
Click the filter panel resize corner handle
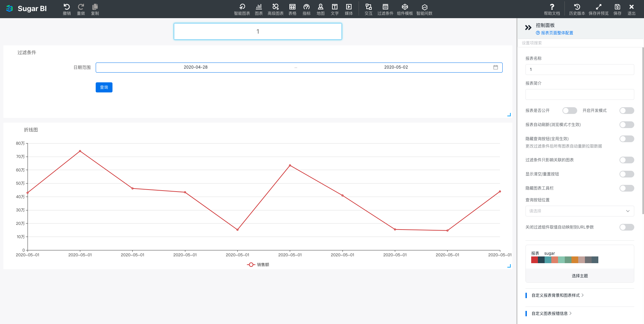509,115
